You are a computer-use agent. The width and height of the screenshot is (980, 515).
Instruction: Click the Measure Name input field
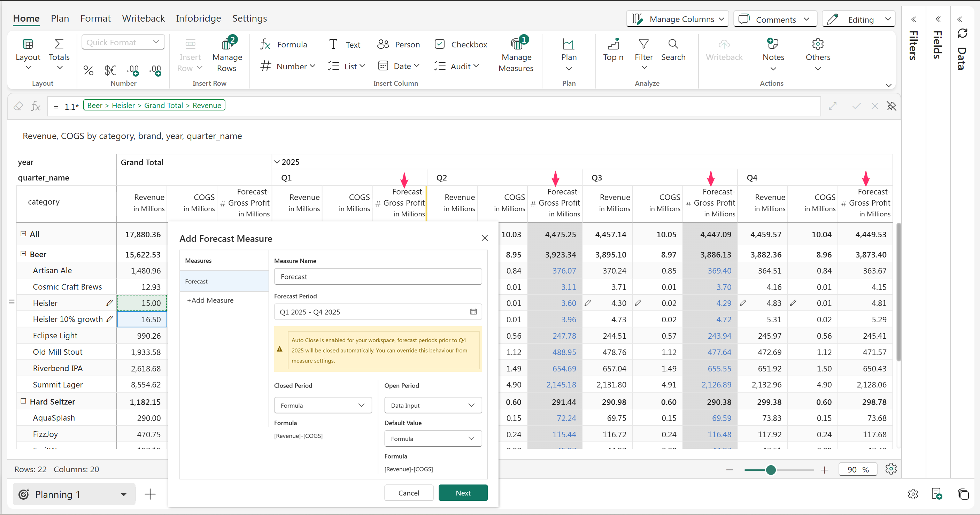[x=377, y=277]
